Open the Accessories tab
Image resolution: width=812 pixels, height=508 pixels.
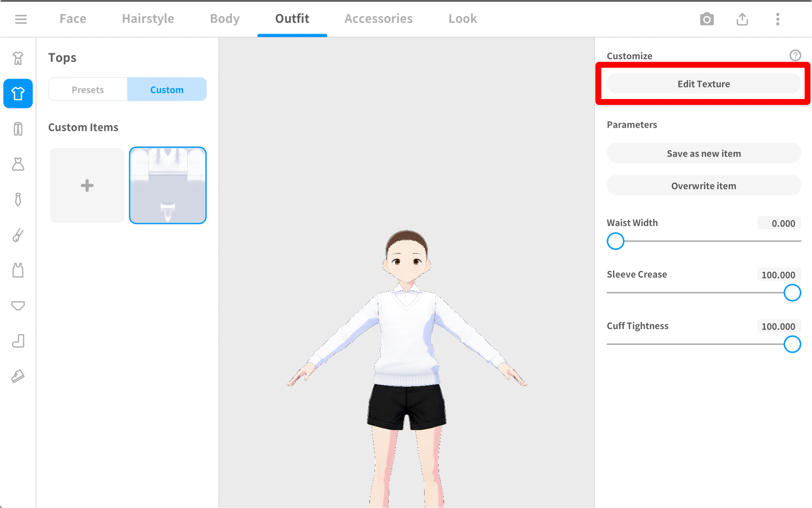coord(378,18)
